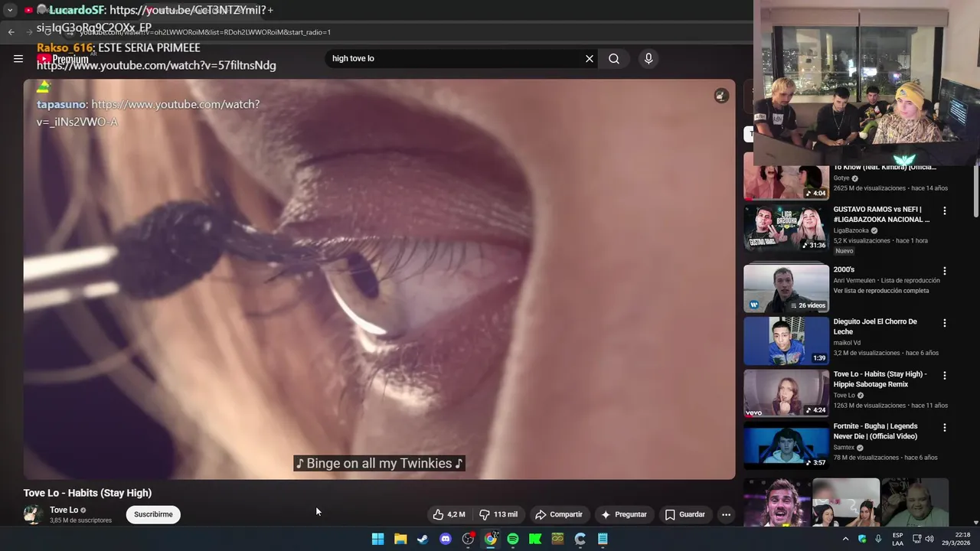
Task: Save the video with Guardar button
Action: [x=684, y=514]
